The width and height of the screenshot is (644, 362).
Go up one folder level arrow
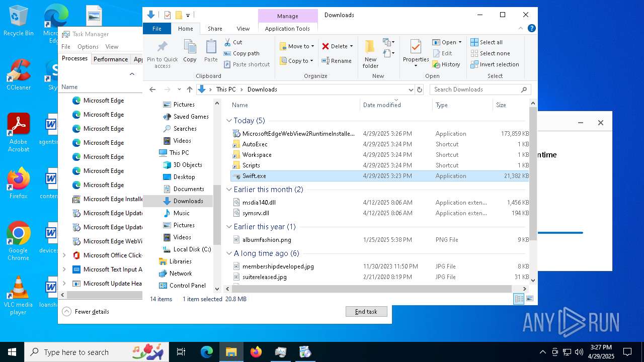tap(190, 89)
